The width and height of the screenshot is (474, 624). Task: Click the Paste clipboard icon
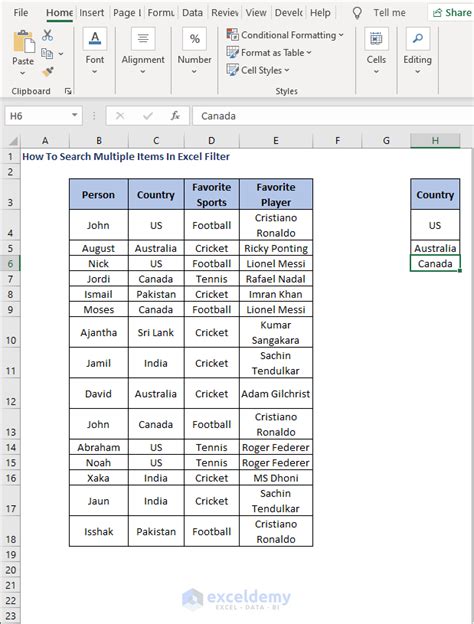[x=23, y=41]
